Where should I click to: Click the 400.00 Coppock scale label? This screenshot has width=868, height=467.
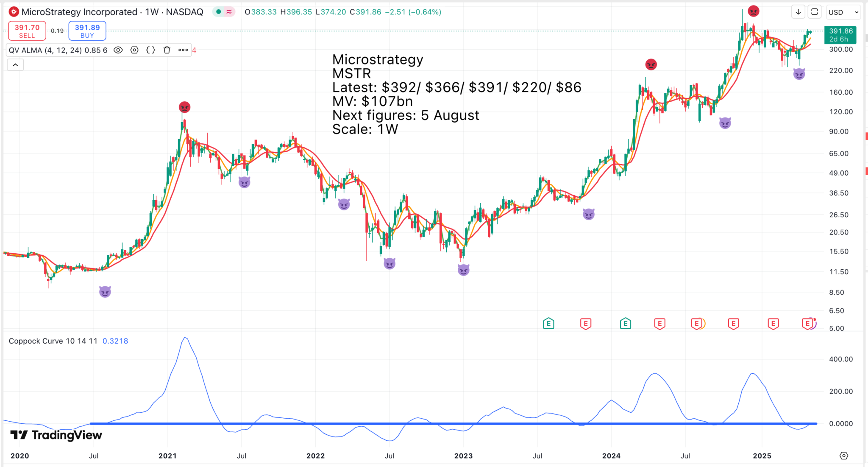[x=841, y=359]
